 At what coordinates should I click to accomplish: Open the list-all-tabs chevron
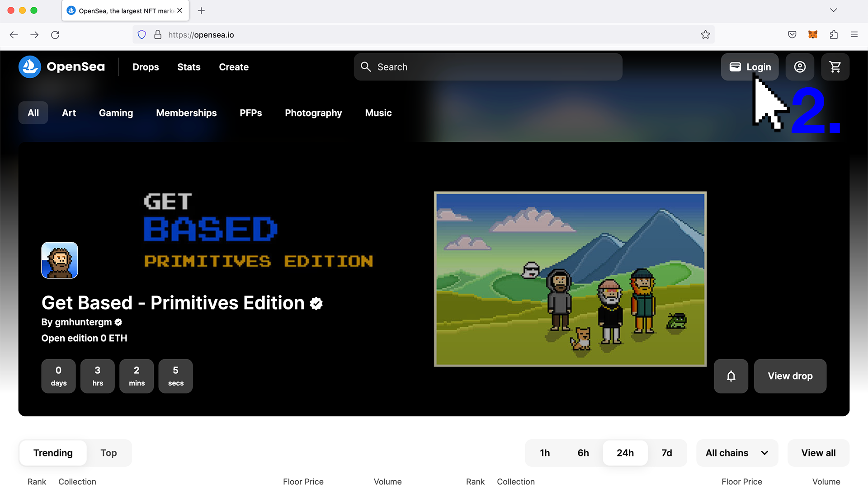[x=833, y=10]
